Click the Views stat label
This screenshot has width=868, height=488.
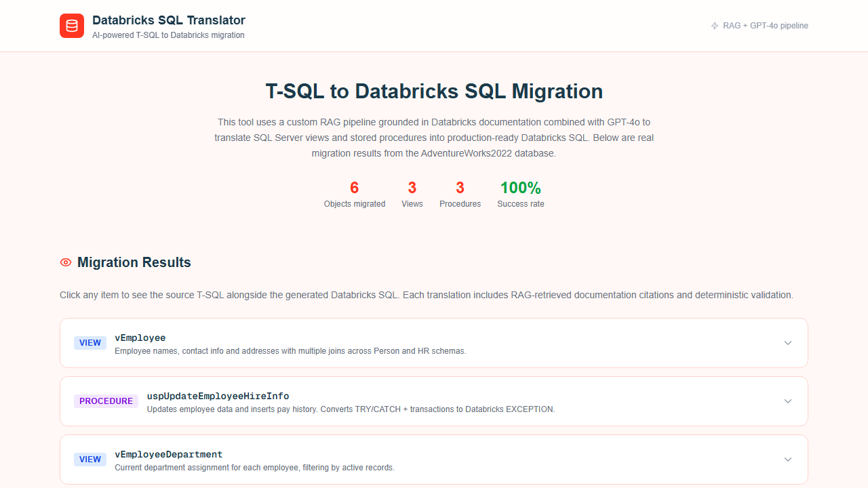(412, 204)
